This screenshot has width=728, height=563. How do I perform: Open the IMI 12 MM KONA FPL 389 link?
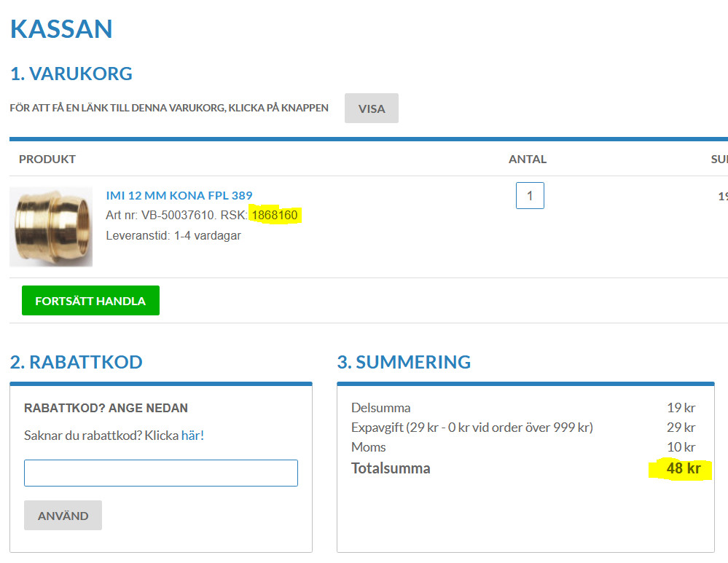click(x=179, y=195)
